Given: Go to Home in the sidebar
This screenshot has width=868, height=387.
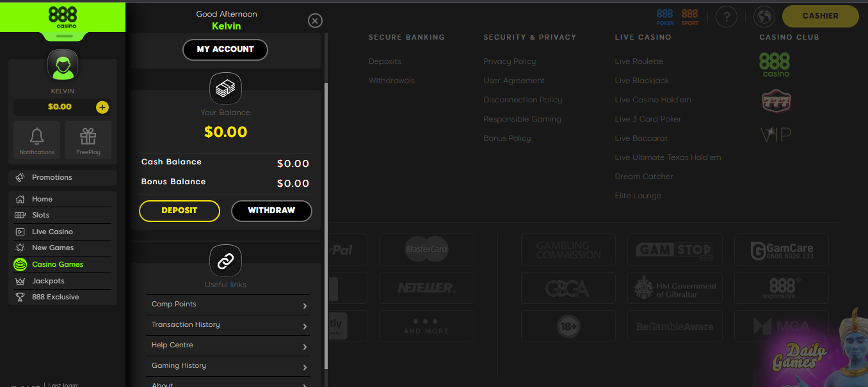Looking at the screenshot, I should 63,199.
